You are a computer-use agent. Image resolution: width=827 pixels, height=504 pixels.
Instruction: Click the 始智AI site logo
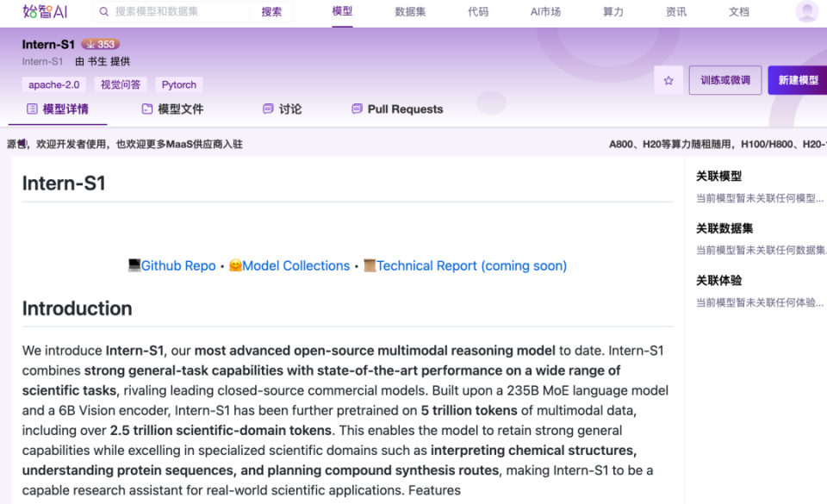point(45,11)
